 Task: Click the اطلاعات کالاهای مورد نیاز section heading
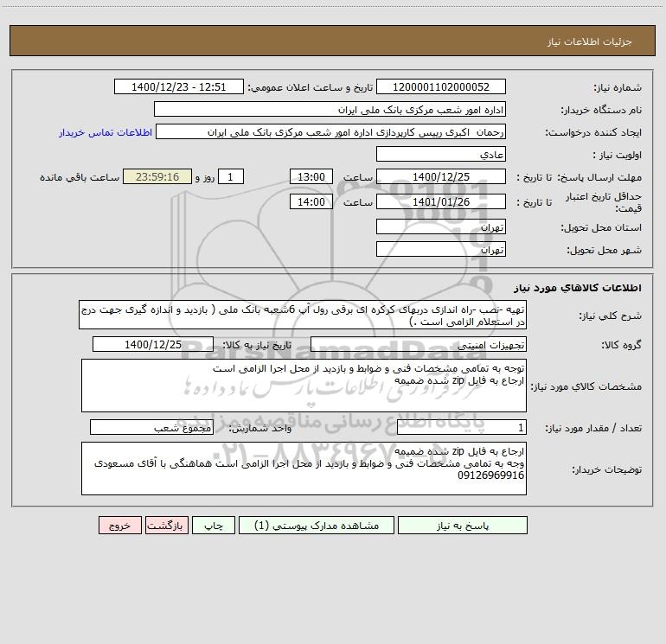click(x=578, y=288)
